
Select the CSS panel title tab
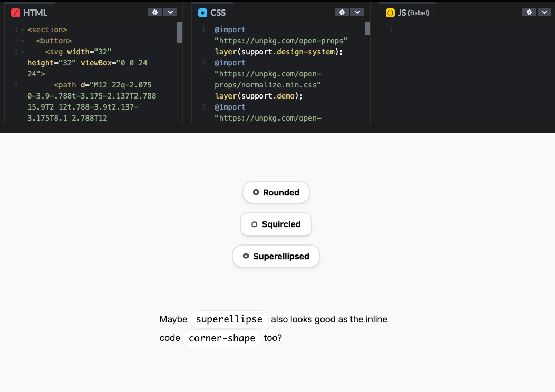pos(218,13)
